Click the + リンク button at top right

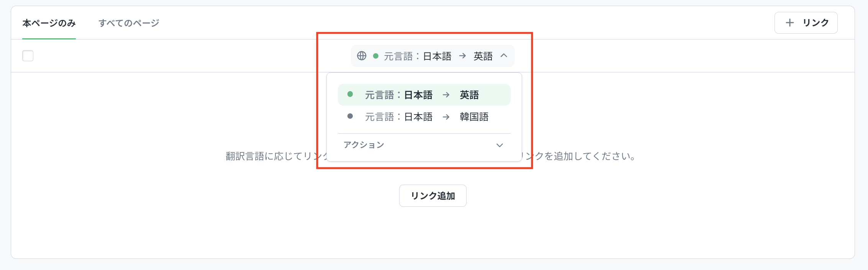[x=806, y=23]
